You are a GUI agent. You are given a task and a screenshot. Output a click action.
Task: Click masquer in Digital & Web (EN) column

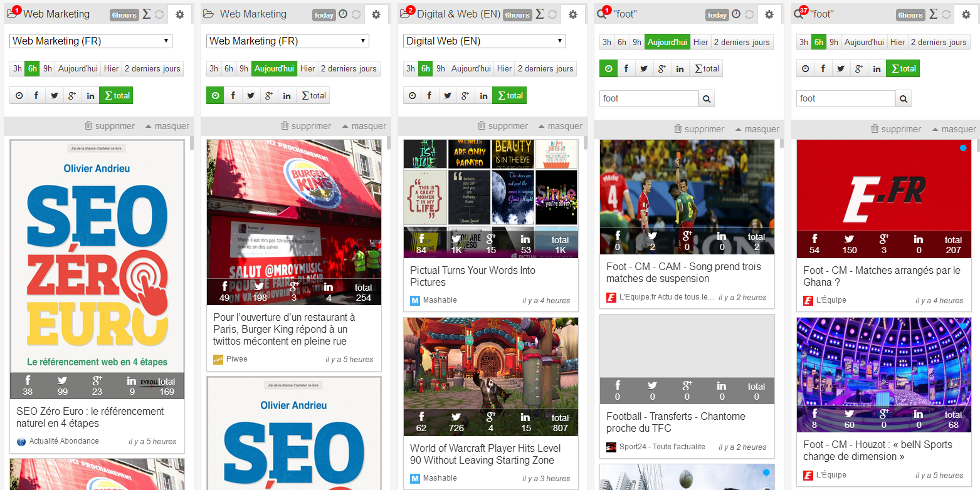coord(561,126)
